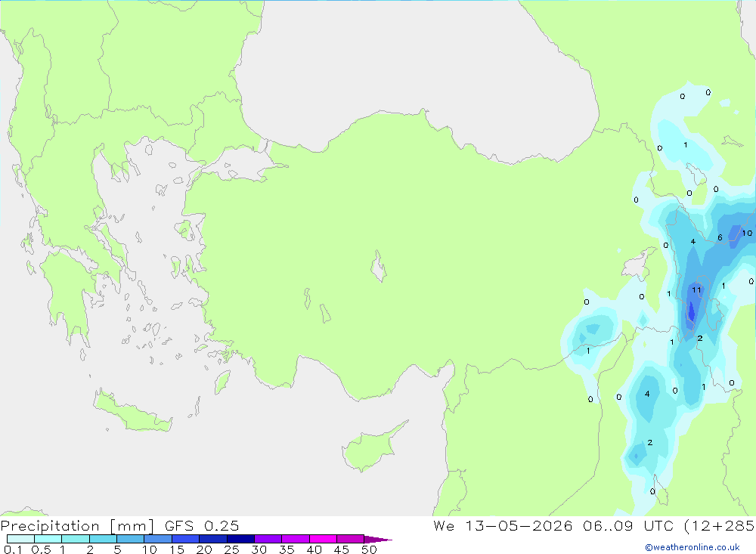Select the 30–35 mm purple legend swatch
The height and width of the screenshot is (554, 756).
[268, 539]
